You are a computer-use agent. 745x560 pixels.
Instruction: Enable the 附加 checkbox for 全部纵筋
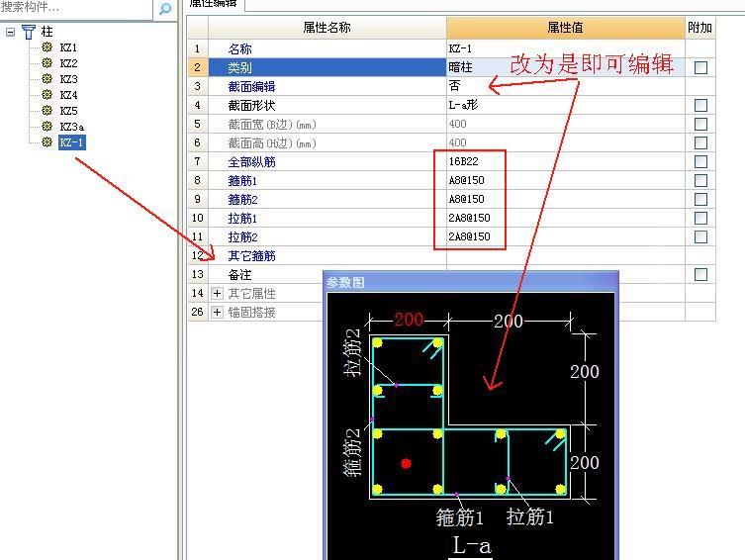pos(700,161)
